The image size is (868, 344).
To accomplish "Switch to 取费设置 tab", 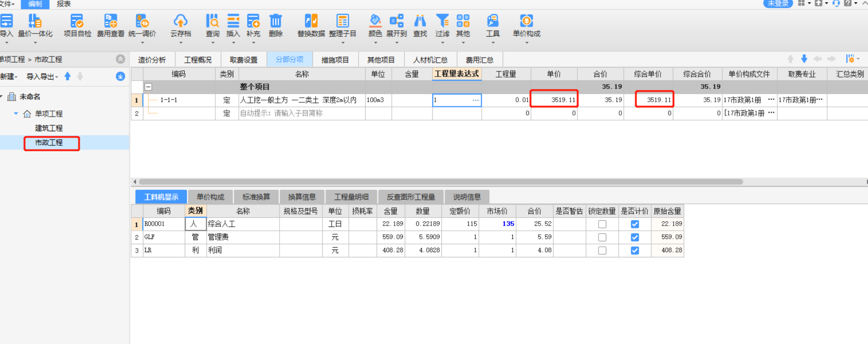I will [x=244, y=60].
